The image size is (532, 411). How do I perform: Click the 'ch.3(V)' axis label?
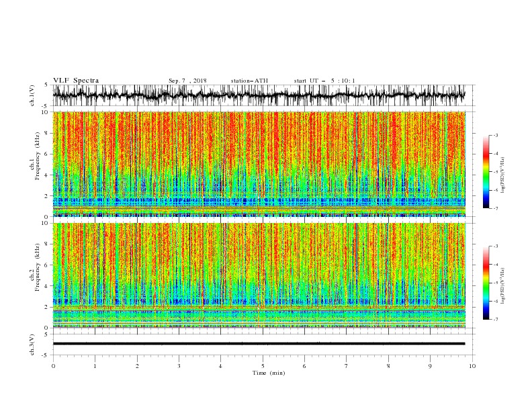[32, 345]
